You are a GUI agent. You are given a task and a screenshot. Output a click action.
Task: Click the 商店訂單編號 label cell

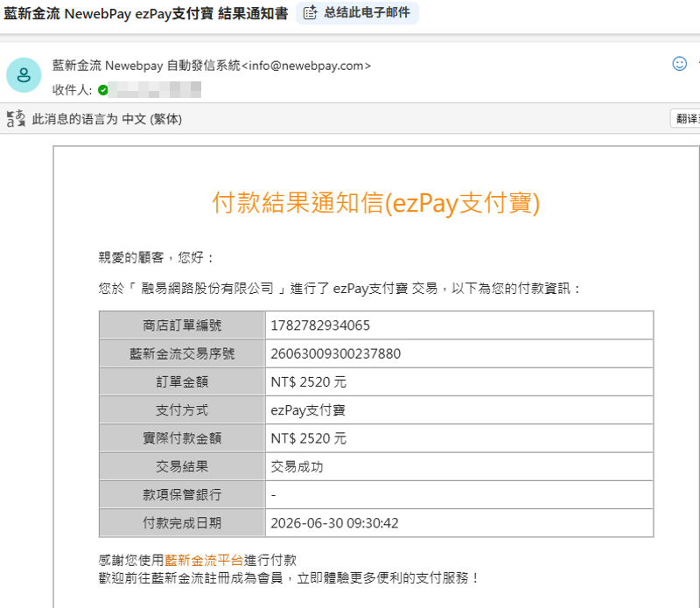click(x=182, y=325)
